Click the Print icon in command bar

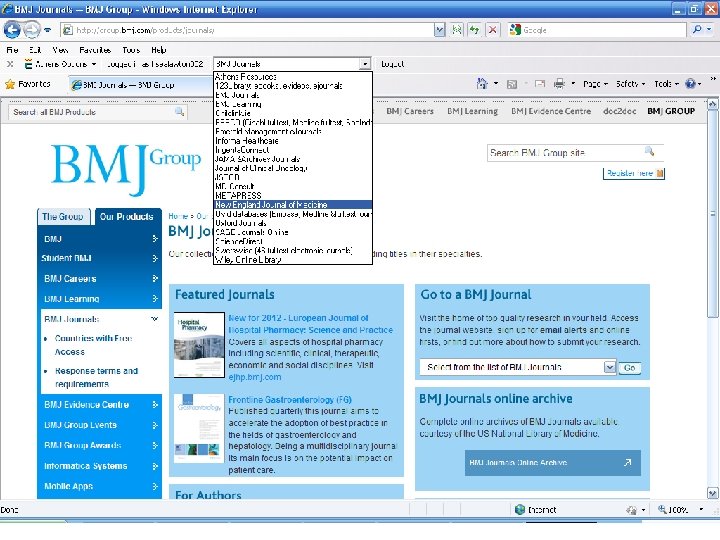click(x=559, y=84)
